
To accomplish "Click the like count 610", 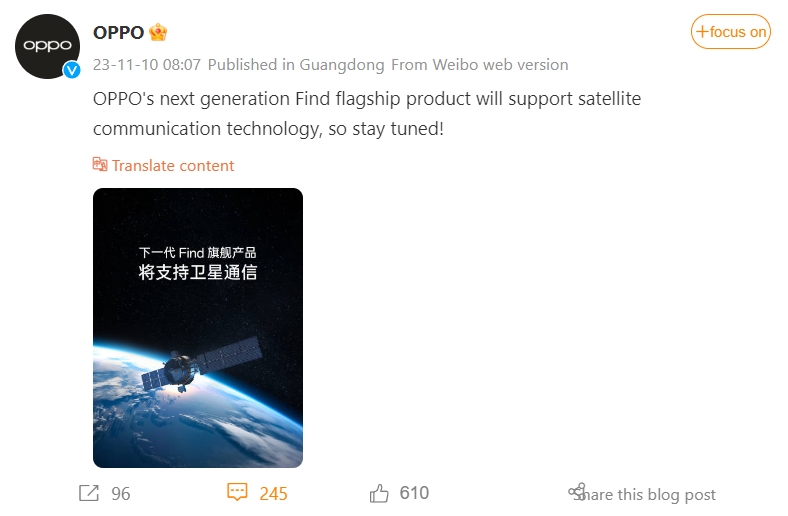I will click(414, 493).
